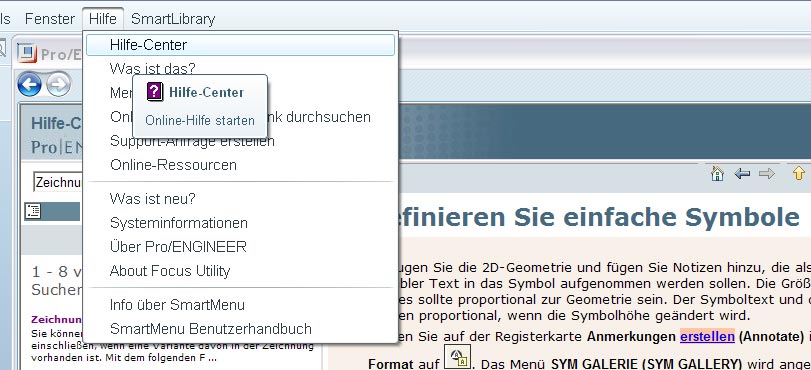The image size is (811, 370).
Task: Open Info über SmartMenu entry
Action: [241, 305]
